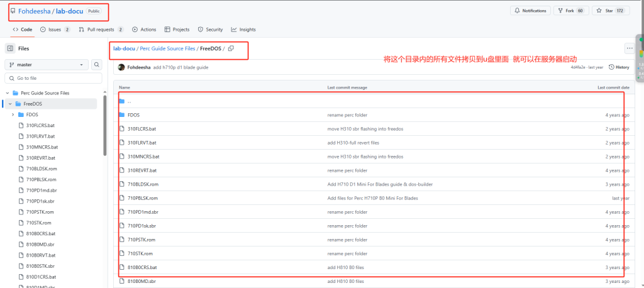Click the file search magnifier button
Viewport: 644px width, 288px height.
(x=97, y=64)
